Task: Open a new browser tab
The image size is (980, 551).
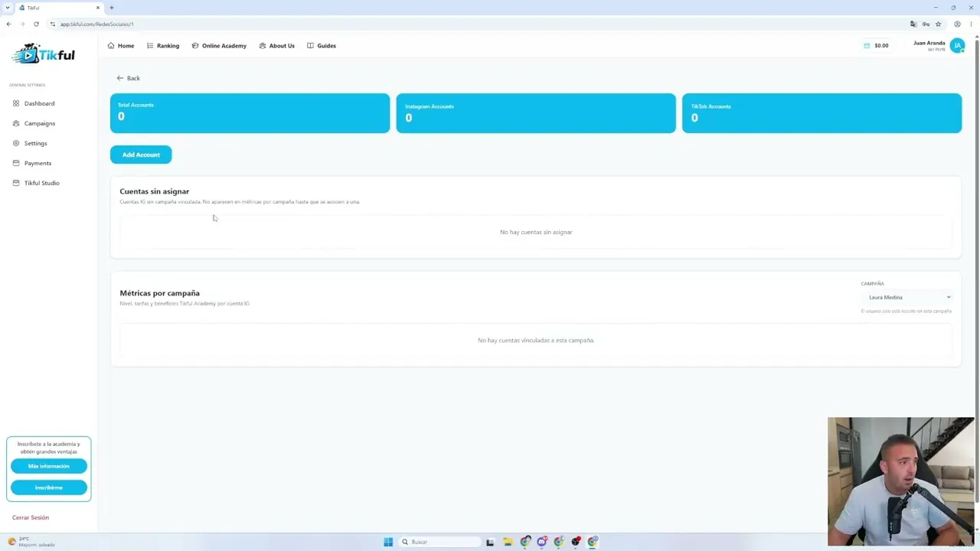Action: 112,8
